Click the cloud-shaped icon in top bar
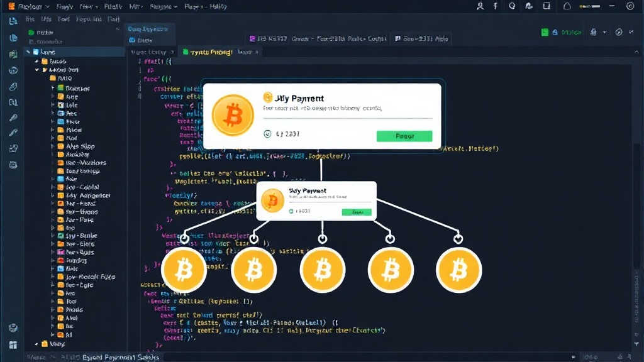The width and height of the screenshot is (644, 362). pos(529,6)
